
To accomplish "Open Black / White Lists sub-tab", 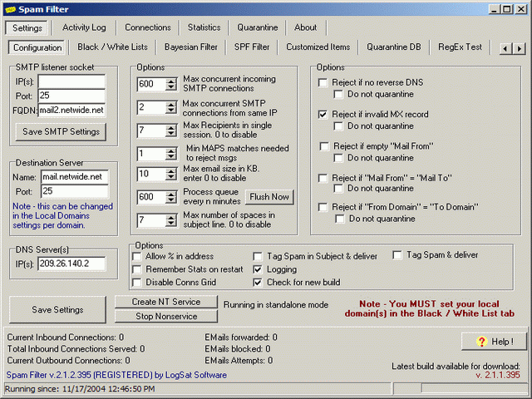I will click(112, 47).
